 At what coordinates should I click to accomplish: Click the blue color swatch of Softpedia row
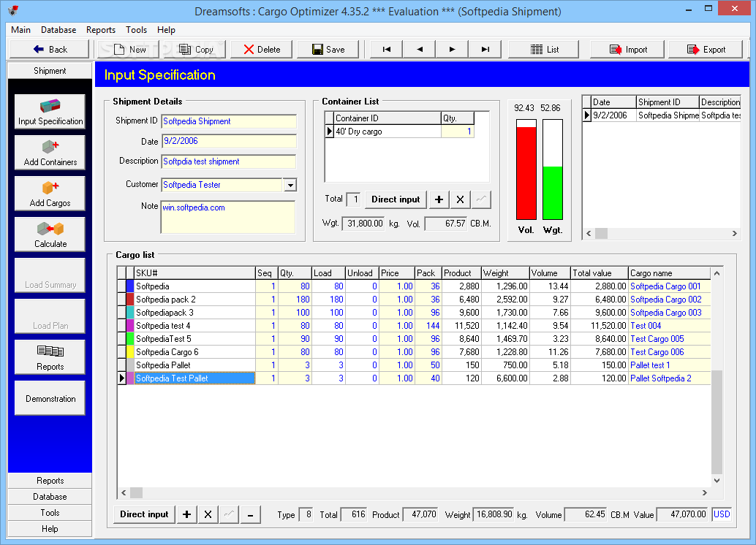coord(130,286)
